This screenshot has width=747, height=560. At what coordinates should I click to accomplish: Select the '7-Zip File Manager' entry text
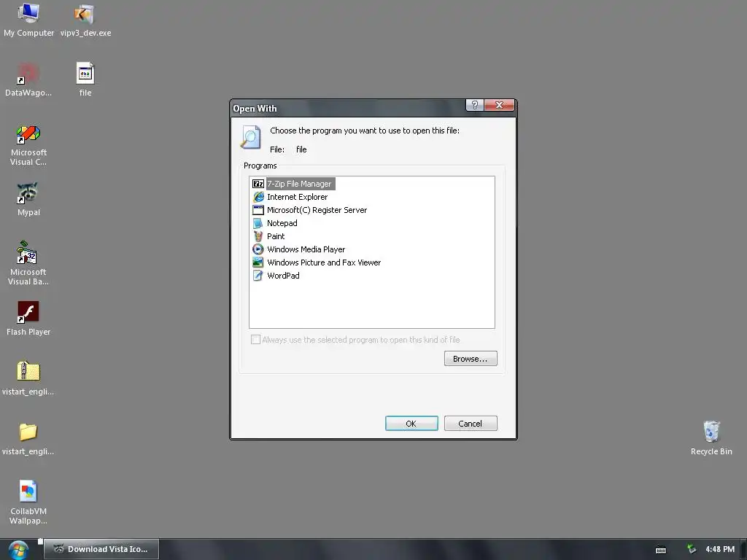299,184
